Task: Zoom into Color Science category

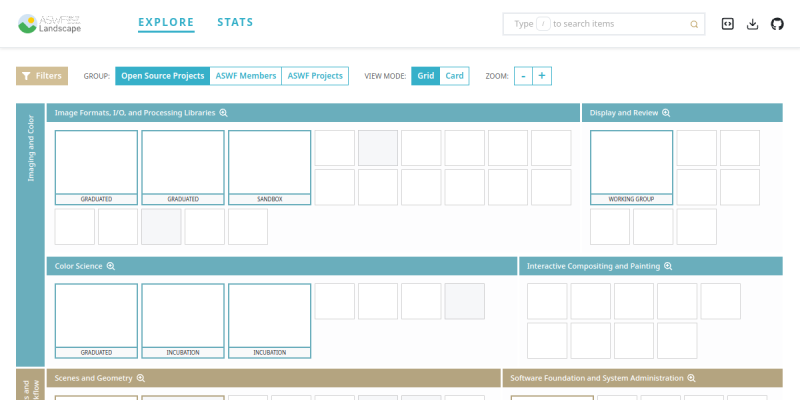Action: pos(111,266)
